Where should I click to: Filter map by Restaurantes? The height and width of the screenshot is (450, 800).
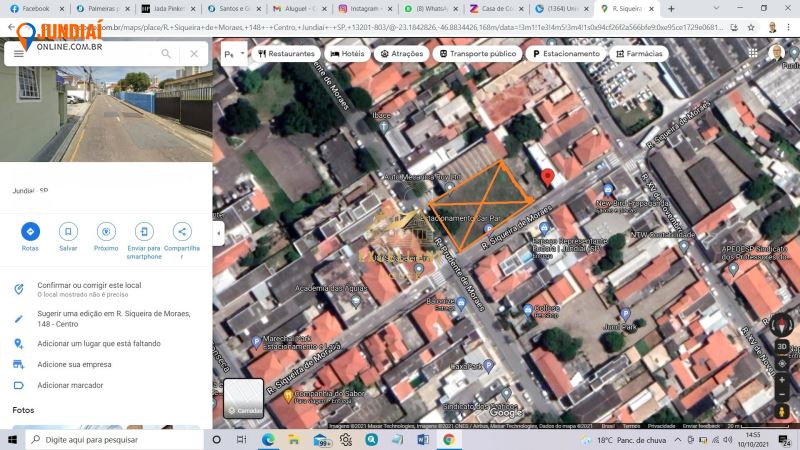click(286, 54)
